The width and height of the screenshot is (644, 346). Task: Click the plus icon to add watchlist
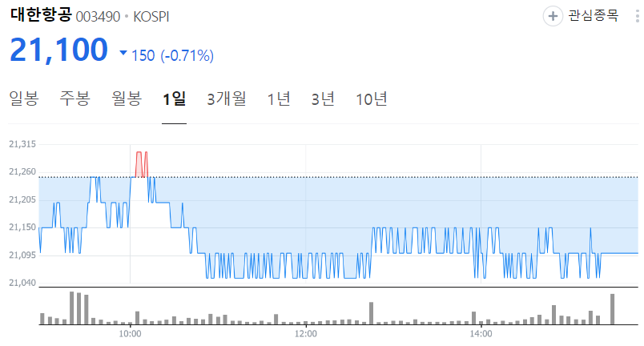(x=553, y=16)
